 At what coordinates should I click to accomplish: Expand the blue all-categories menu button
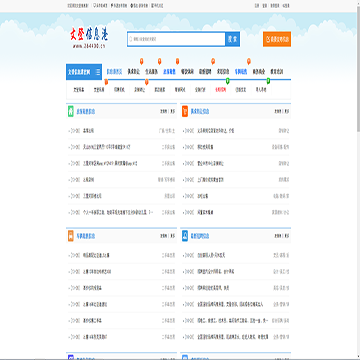click(x=84, y=72)
